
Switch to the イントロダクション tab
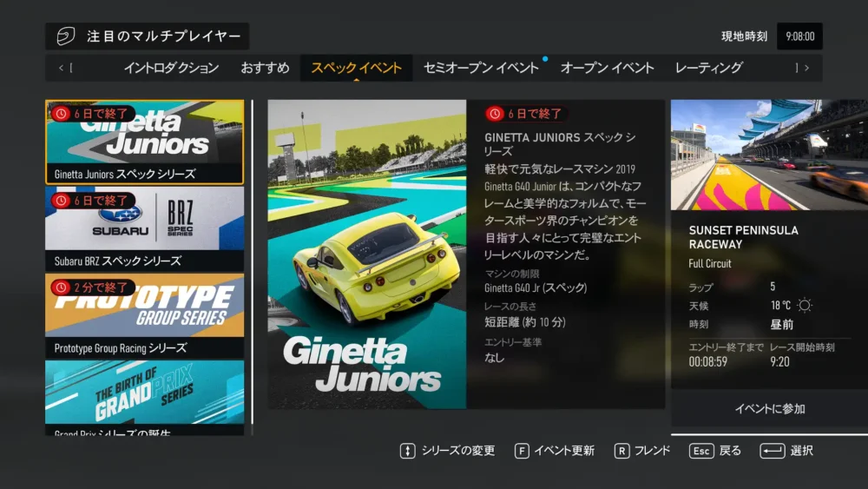[171, 68]
